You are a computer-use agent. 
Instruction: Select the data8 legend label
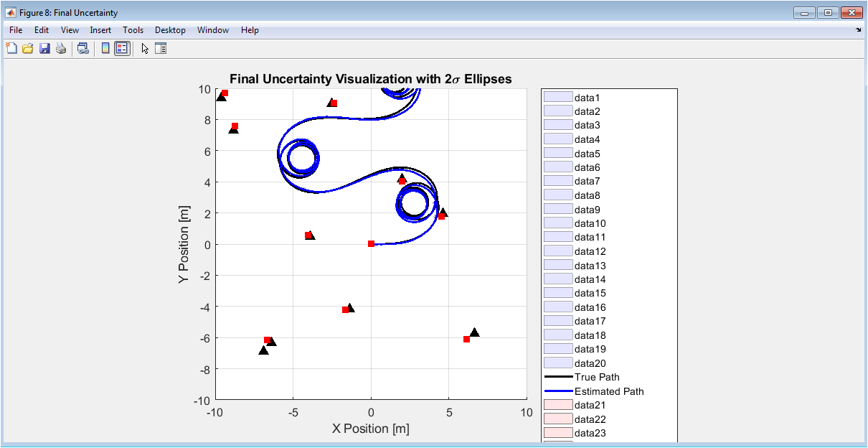pos(588,195)
